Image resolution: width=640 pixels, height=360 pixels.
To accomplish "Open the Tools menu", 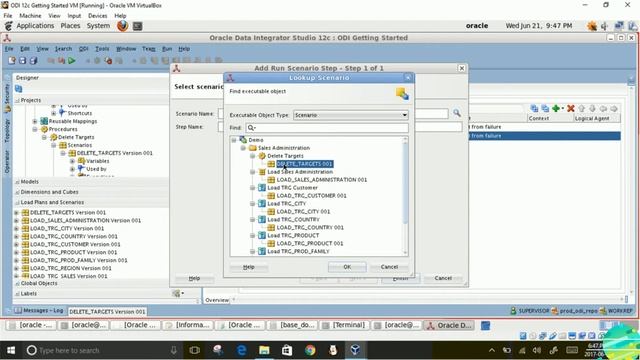I will tap(102, 49).
